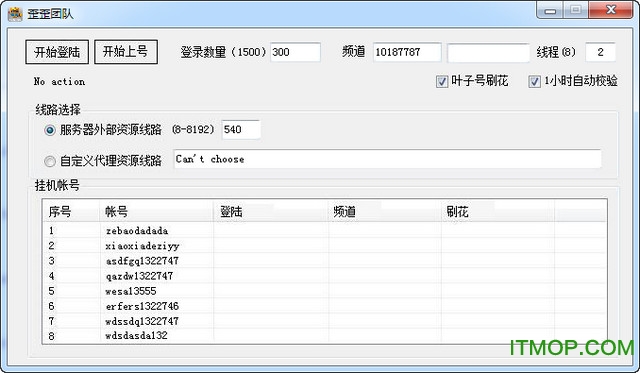Edit the 线程 field showing 2
This screenshot has width=640, height=373.
[x=600, y=52]
